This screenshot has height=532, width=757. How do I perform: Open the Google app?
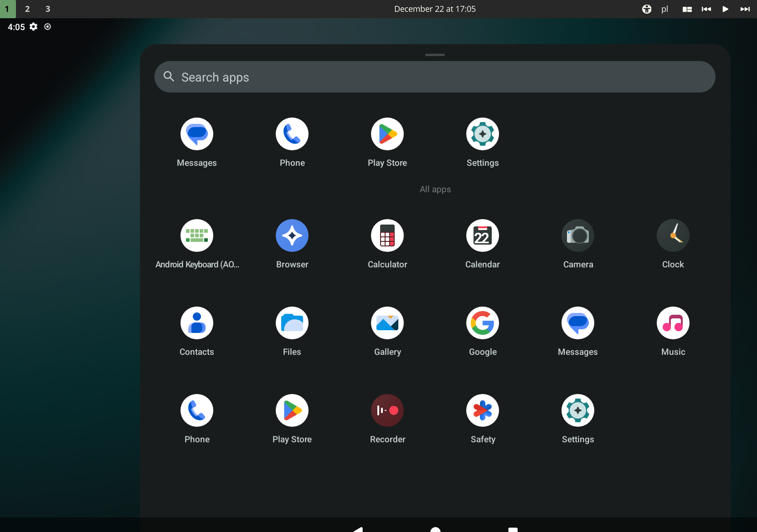click(x=482, y=323)
